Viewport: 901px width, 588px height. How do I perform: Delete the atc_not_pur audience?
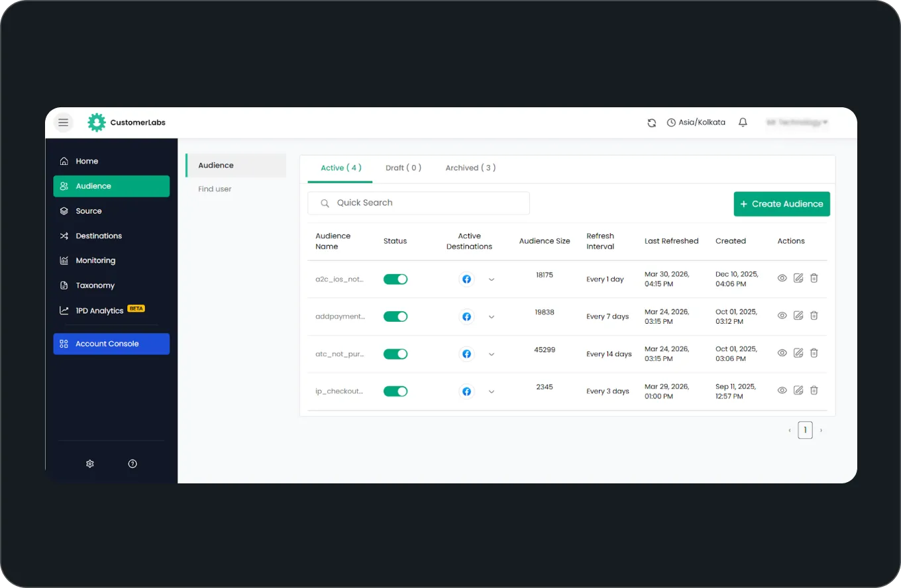pyautogui.click(x=814, y=353)
